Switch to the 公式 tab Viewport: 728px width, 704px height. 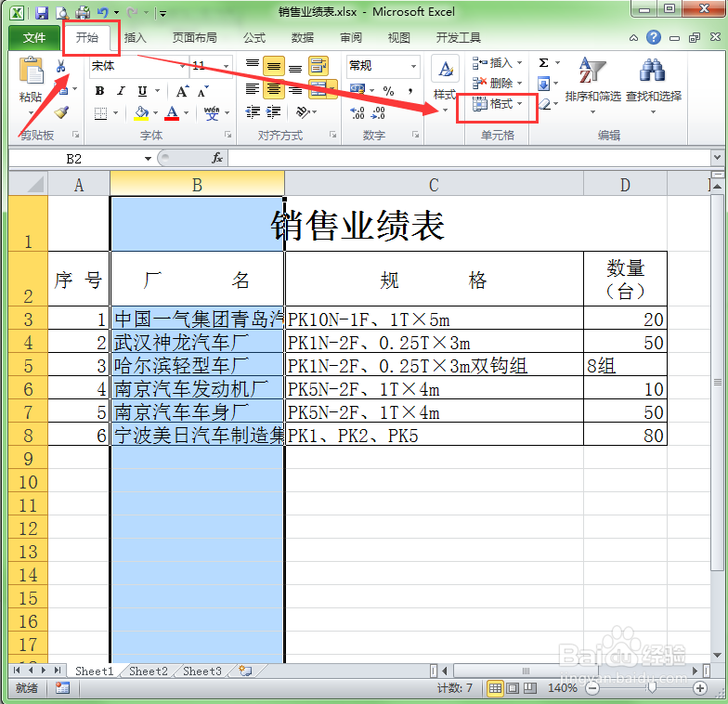[254, 37]
